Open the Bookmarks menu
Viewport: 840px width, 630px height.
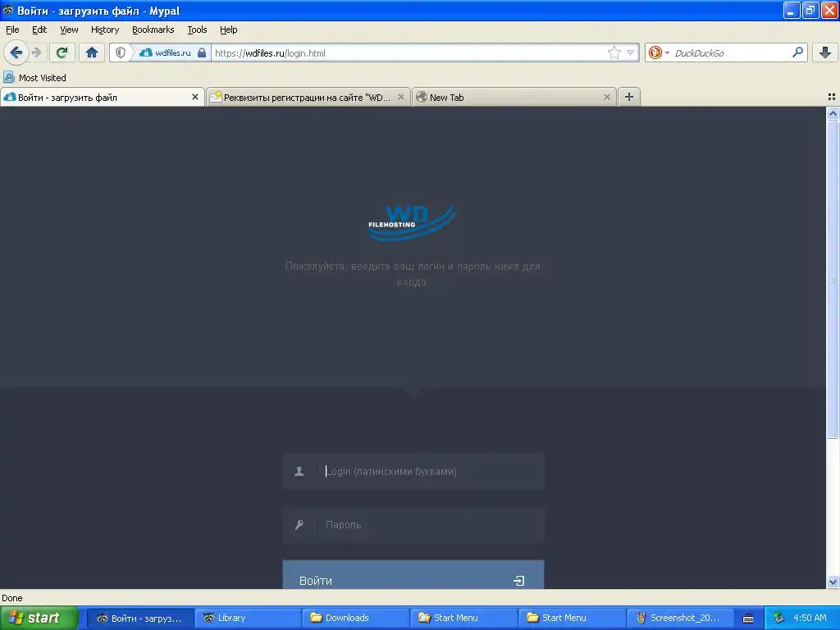coord(153,30)
